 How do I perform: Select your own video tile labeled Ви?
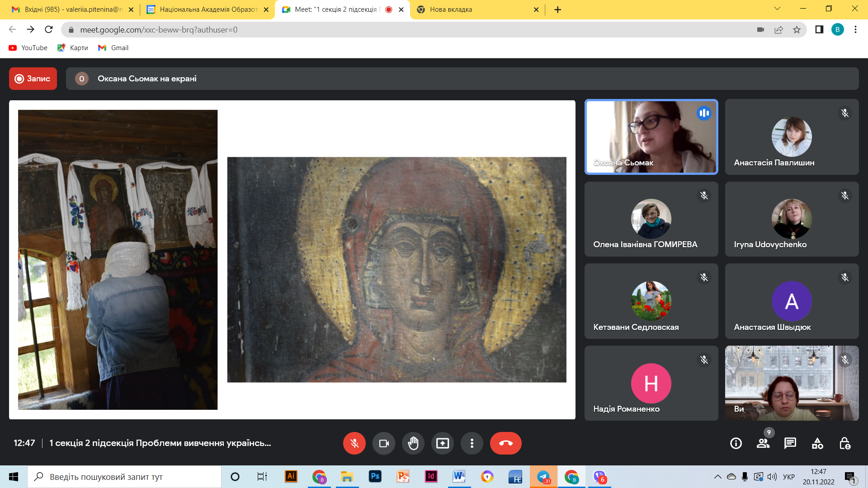(x=792, y=384)
